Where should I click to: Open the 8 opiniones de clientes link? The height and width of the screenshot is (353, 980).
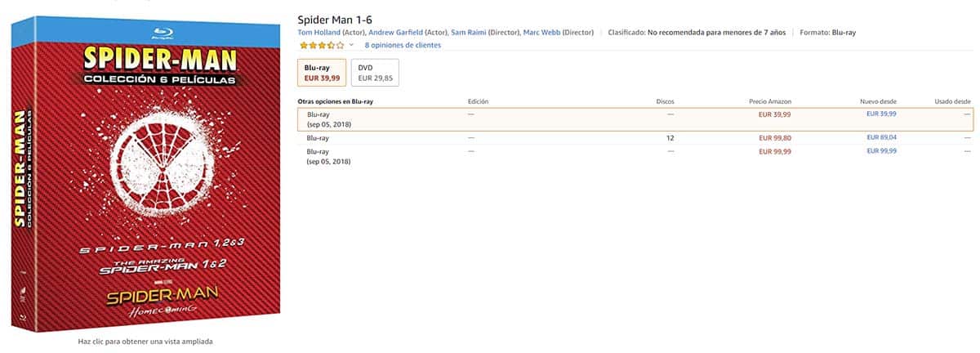(403, 45)
